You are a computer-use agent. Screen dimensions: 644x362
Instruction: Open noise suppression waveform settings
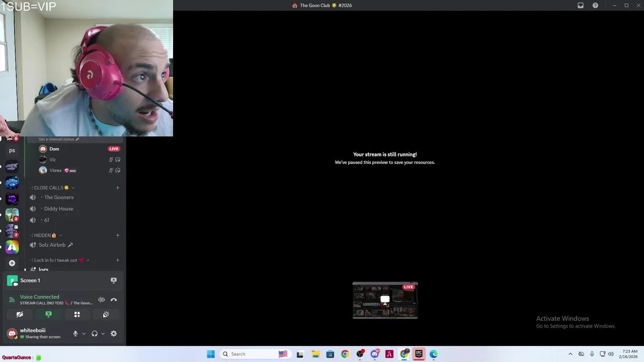click(102, 300)
